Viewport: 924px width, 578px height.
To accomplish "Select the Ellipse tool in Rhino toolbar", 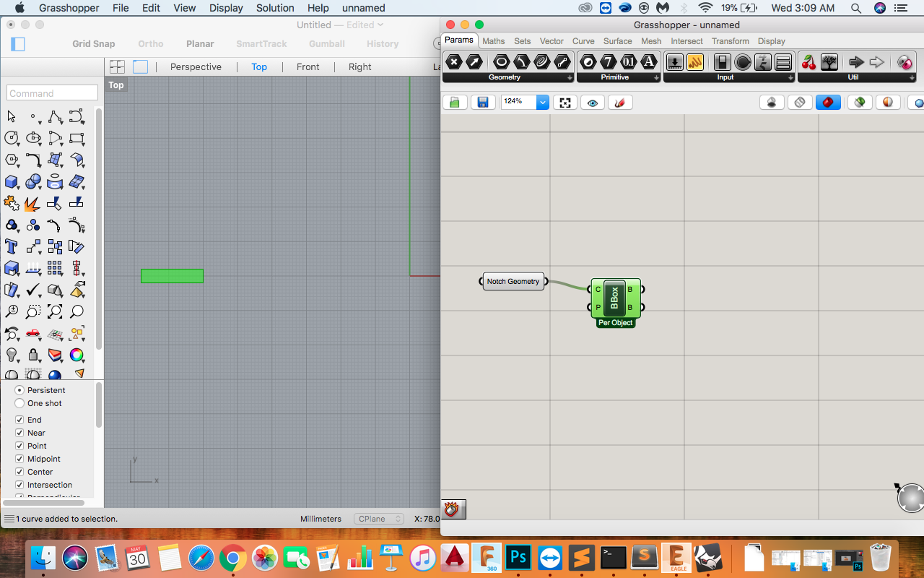I will click(33, 138).
